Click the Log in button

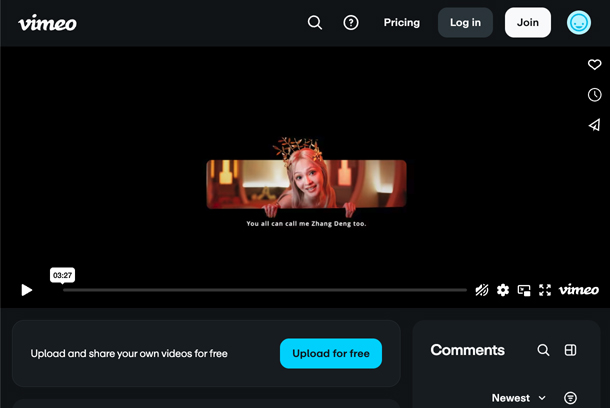pyautogui.click(x=465, y=23)
